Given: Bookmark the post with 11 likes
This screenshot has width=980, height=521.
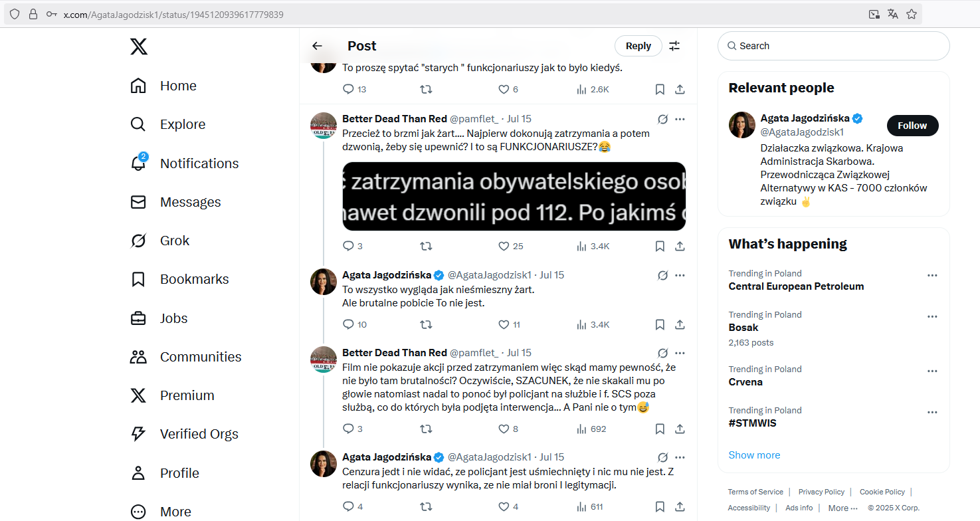Looking at the screenshot, I should [660, 324].
